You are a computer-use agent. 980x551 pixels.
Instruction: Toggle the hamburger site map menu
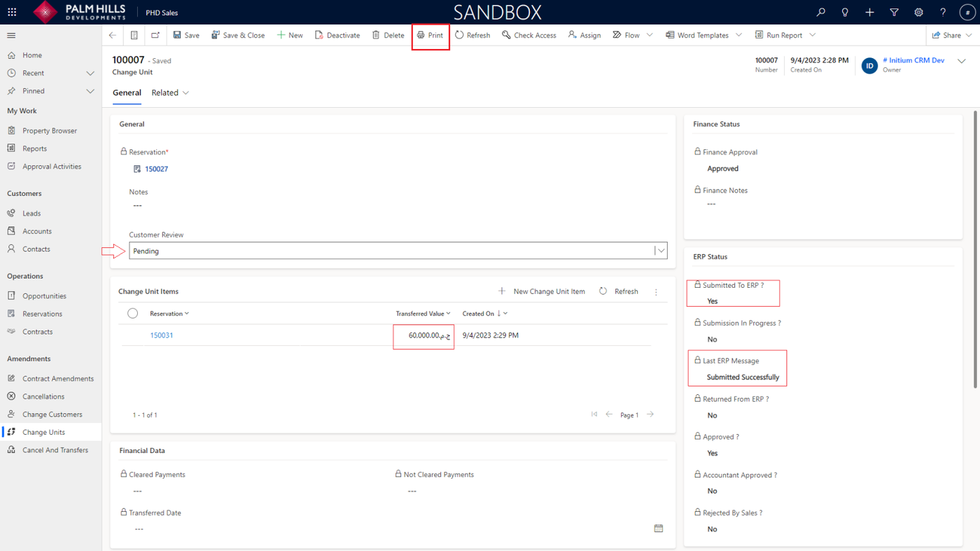click(x=11, y=35)
